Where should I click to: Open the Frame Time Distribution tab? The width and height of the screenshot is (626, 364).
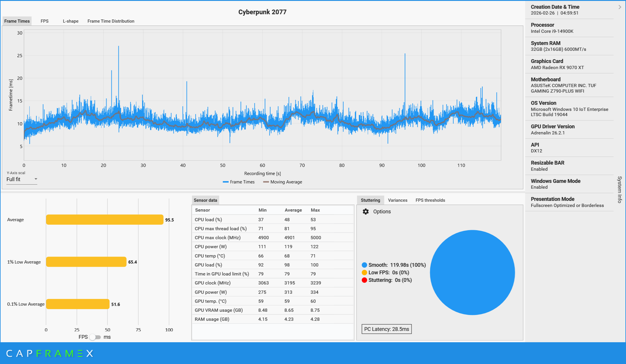pos(111,21)
